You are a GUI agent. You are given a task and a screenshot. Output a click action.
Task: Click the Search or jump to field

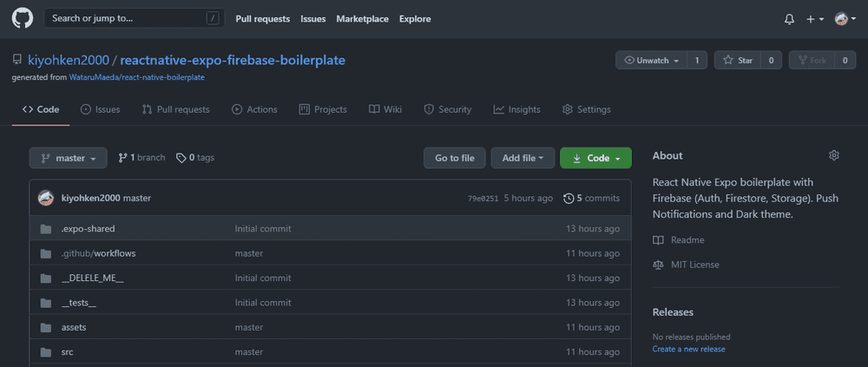pyautogui.click(x=135, y=18)
